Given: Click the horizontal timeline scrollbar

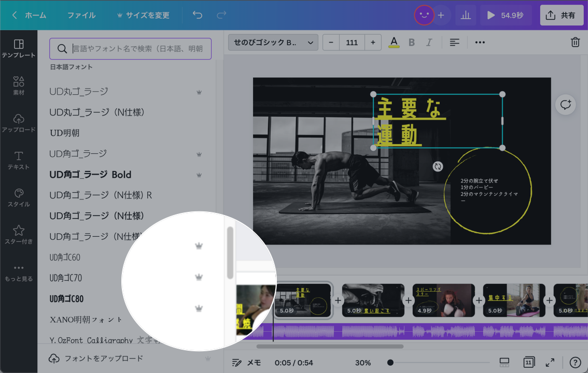Looking at the screenshot, I should [330, 347].
